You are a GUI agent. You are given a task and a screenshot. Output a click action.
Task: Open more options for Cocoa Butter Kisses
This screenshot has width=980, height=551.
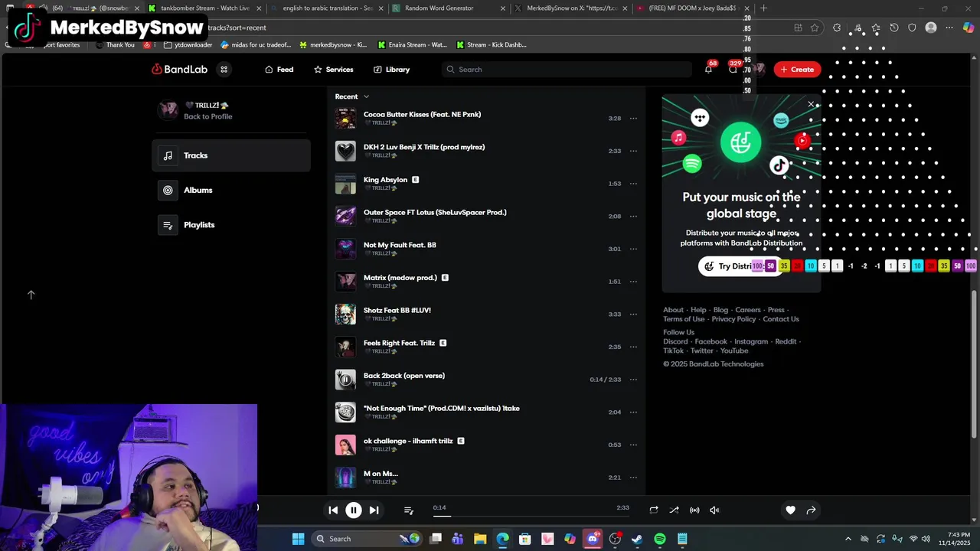coord(633,119)
